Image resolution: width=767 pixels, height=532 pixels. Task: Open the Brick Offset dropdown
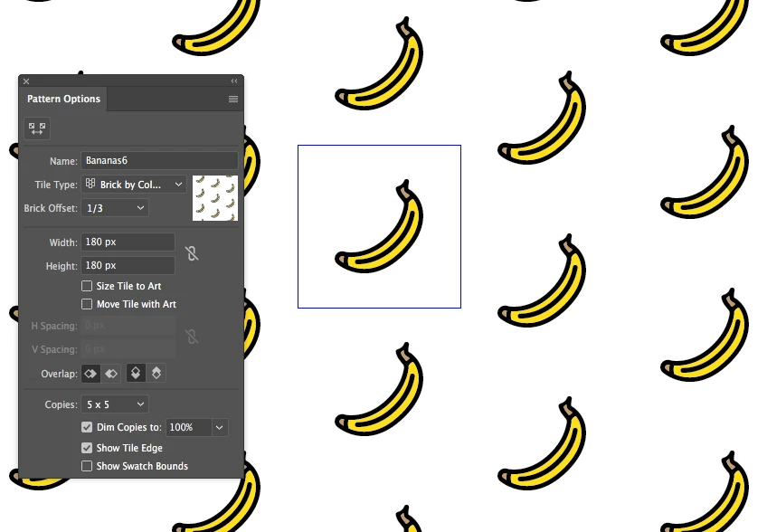pos(115,208)
